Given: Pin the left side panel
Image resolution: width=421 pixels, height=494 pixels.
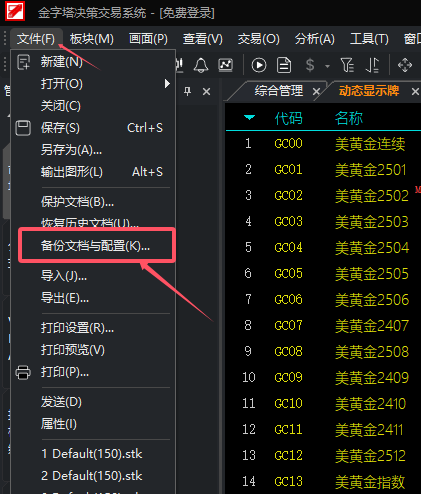Looking at the screenshot, I should 188,91.
